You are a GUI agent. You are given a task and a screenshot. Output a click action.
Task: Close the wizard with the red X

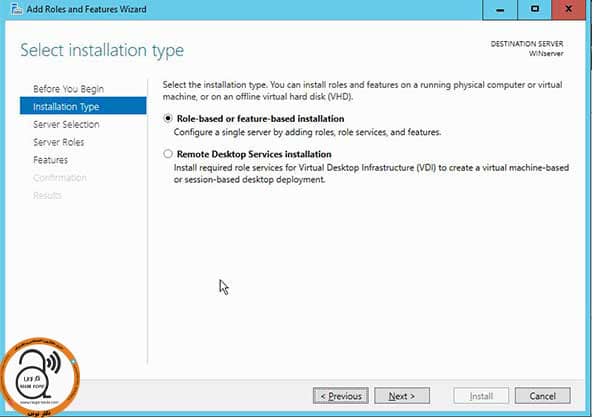tap(568, 10)
